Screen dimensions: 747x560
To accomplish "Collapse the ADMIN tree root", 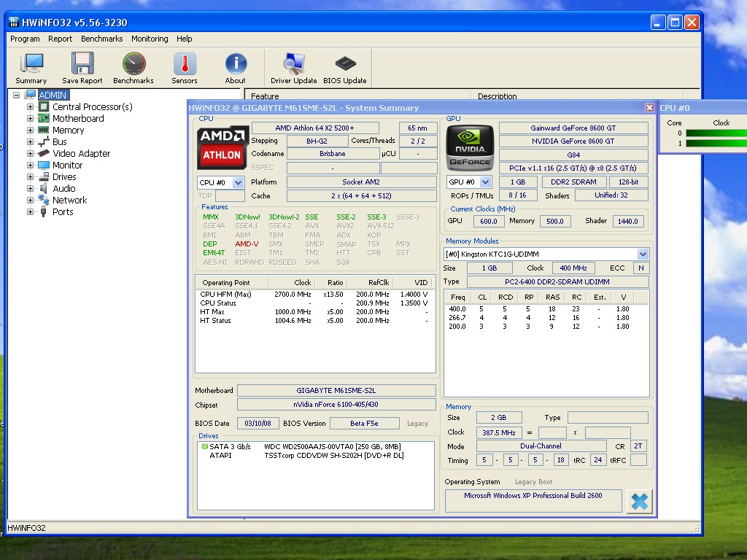I will click(x=16, y=95).
